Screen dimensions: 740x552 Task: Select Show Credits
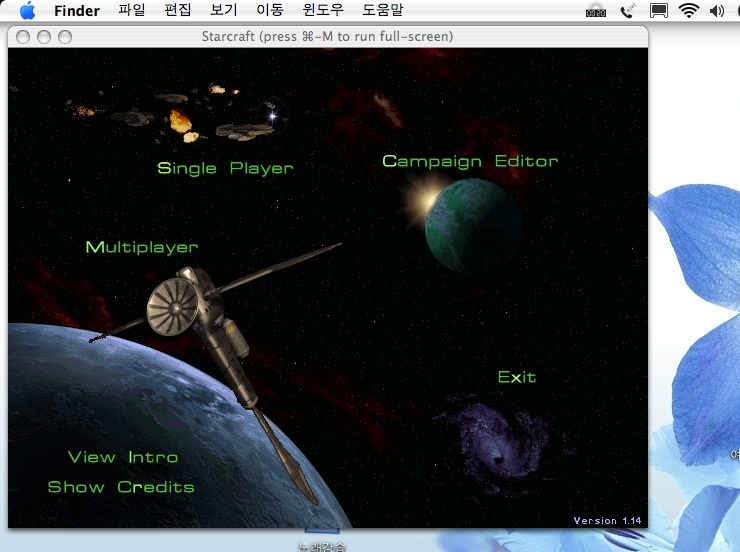pos(121,487)
